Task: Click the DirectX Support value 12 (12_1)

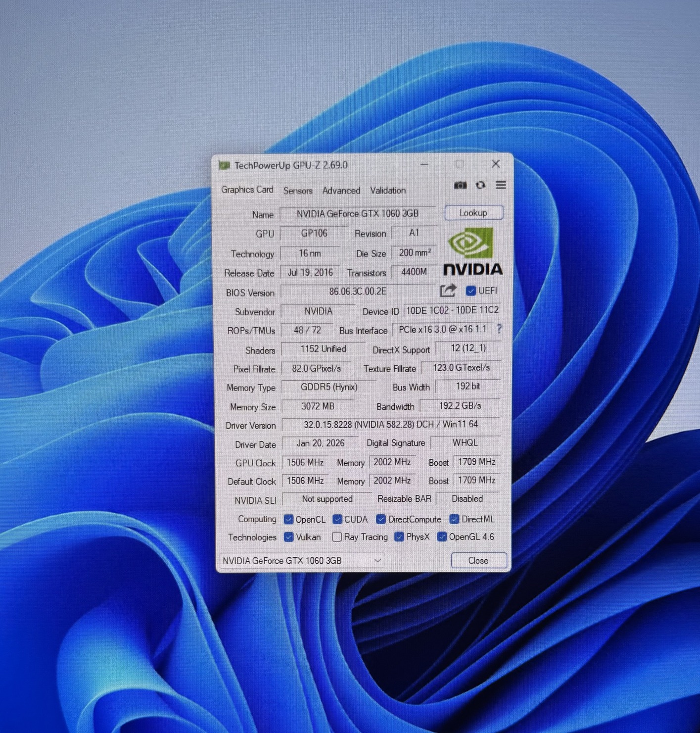Action: [x=468, y=348]
